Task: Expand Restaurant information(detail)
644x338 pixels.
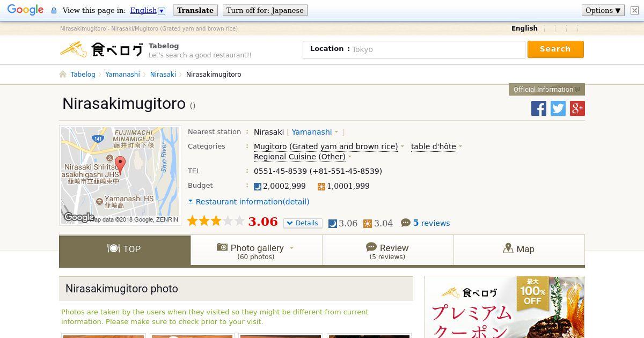Action: [248, 202]
